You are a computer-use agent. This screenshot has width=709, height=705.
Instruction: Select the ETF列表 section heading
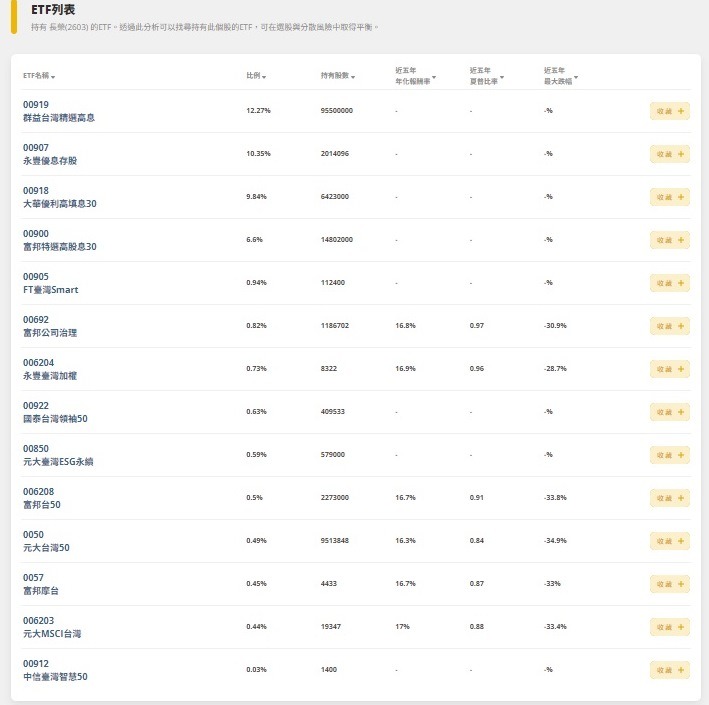pyautogui.click(x=53, y=9)
